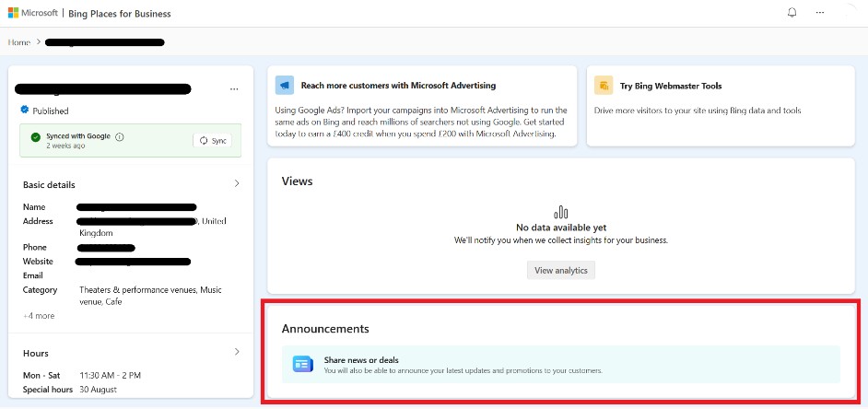Show info about Synced with Google

(x=120, y=136)
